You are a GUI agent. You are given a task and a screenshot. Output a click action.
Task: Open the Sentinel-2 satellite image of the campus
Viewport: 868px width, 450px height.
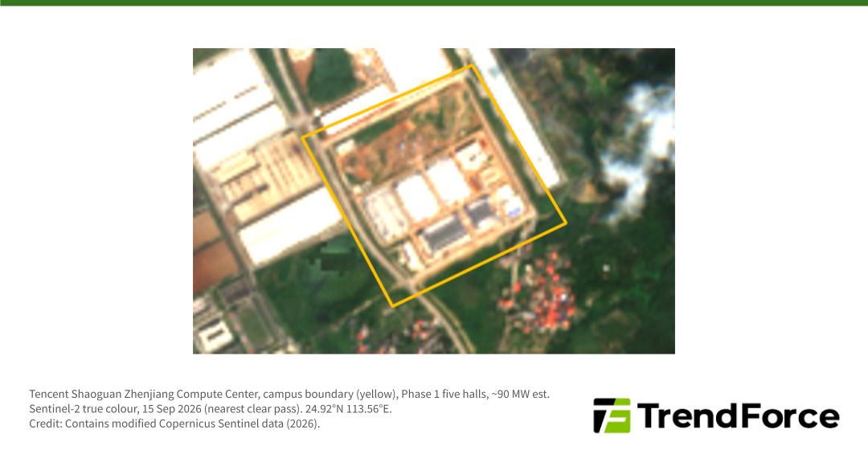[x=434, y=201]
